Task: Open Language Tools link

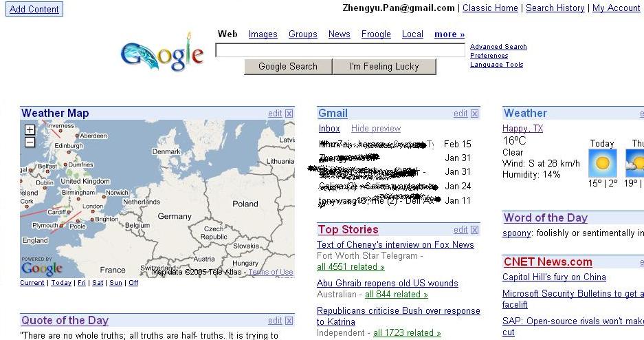Action: click(496, 65)
